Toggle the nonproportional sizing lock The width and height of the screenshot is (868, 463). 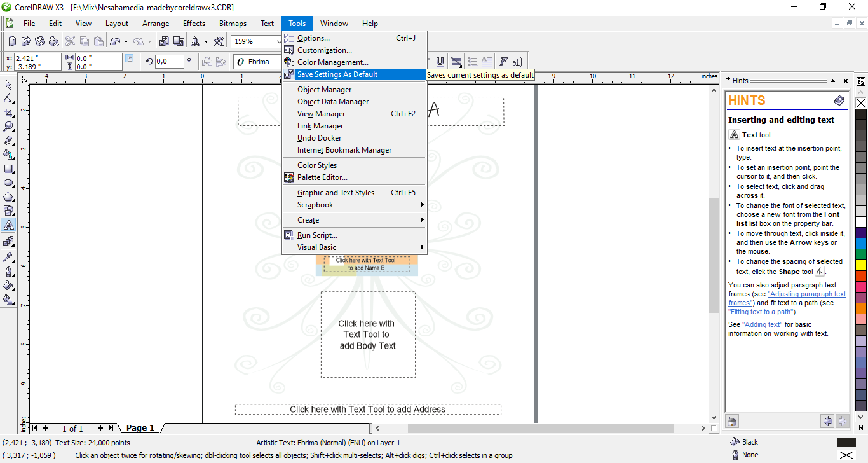(130, 59)
